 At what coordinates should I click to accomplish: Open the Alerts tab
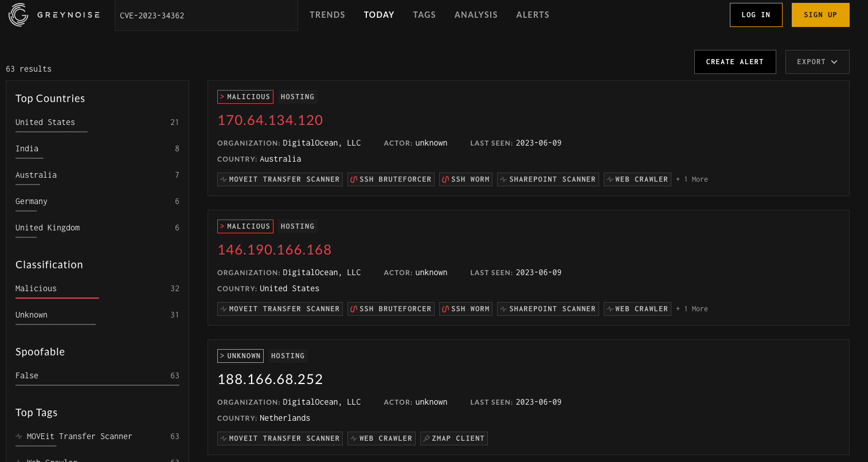[533, 15]
